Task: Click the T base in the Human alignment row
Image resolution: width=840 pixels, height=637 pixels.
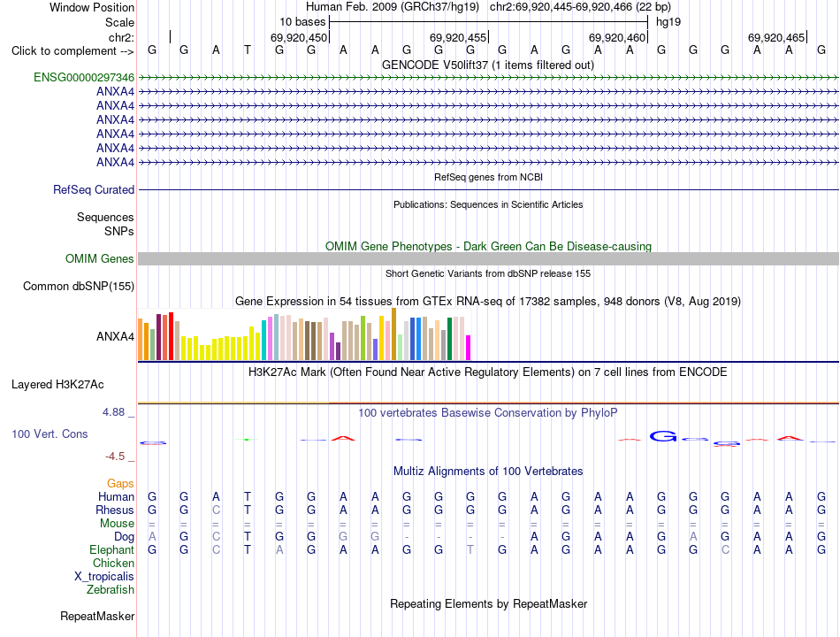Action: tap(248, 496)
